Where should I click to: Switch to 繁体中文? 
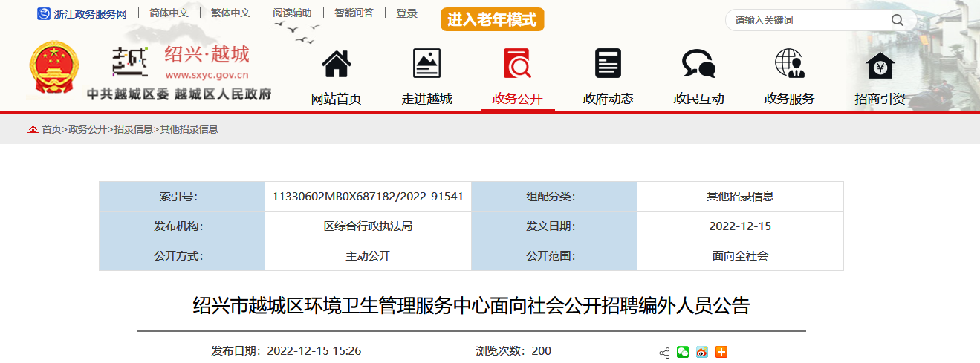point(230,13)
